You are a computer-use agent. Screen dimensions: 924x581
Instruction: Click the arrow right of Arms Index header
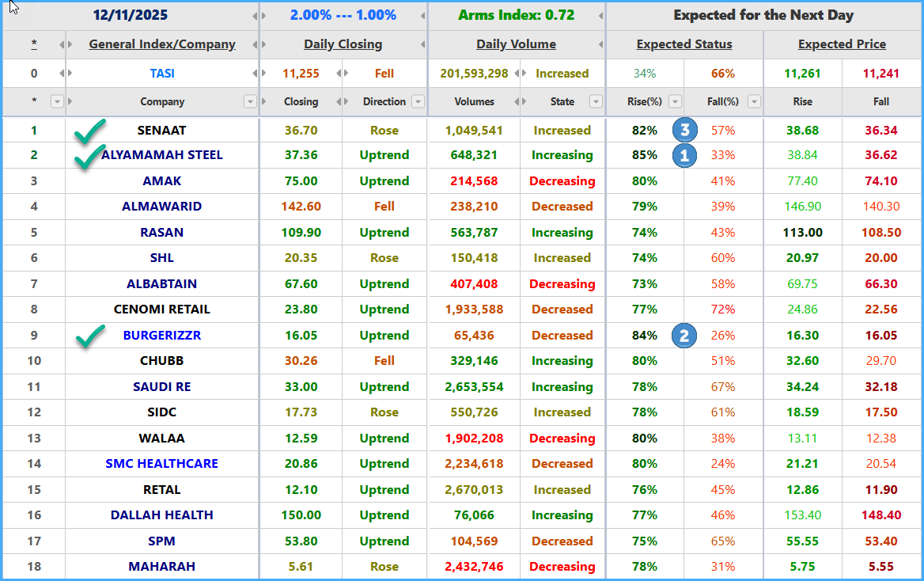(600, 16)
